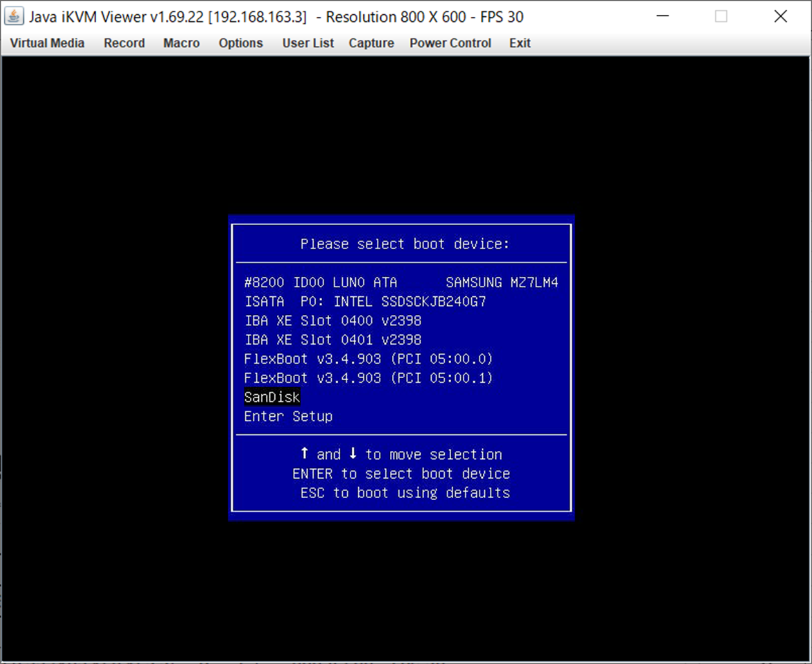Choose the Enter Setup option
Viewport: 812px width, 664px height.
(x=289, y=416)
